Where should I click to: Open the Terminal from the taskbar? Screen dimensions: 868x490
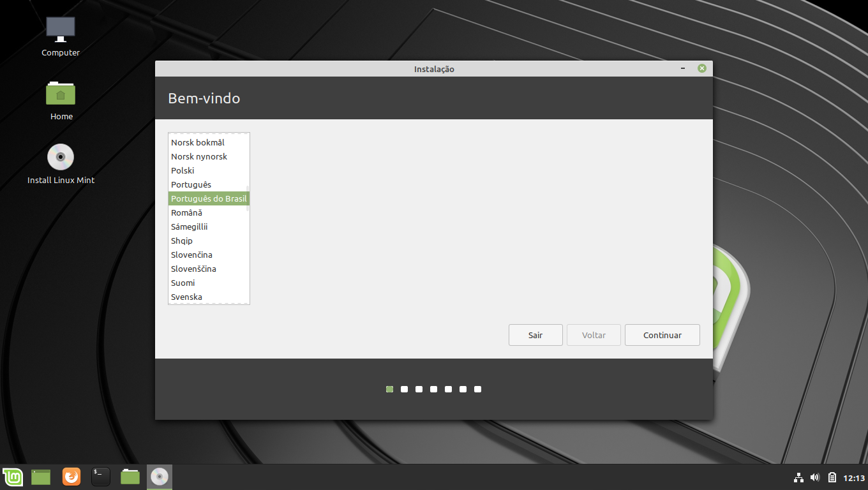tap(101, 477)
